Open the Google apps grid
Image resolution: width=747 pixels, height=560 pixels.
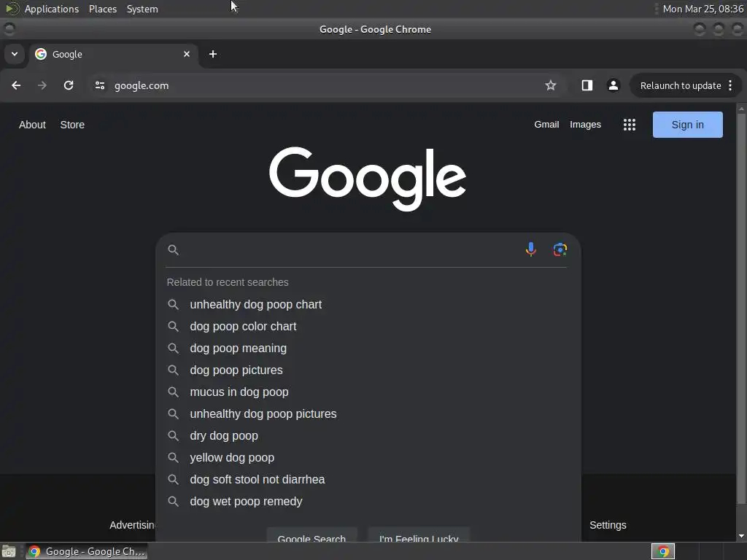pos(630,125)
